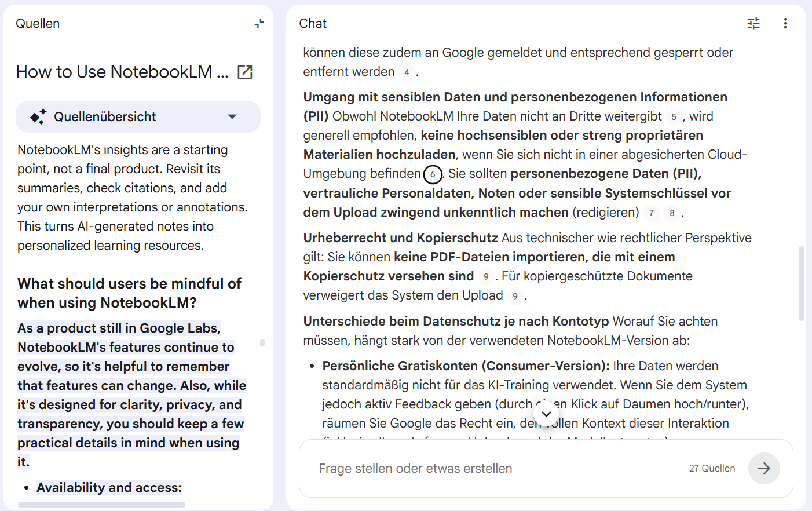Click 'Unterschiede beim Datenschutz je nach Kontotyp'
812x511 pixels.
(x=456, y=321)
